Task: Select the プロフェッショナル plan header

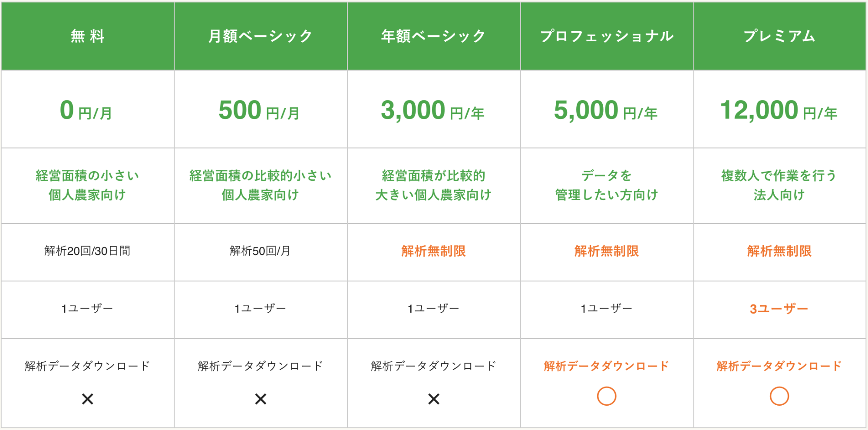Action: (x=607, y=36)
